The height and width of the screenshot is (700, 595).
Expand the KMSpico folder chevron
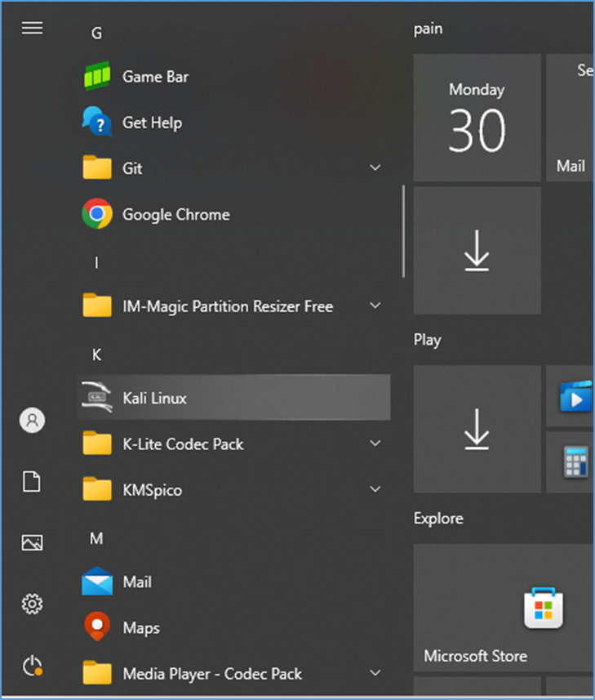click(x=375, y=488)
